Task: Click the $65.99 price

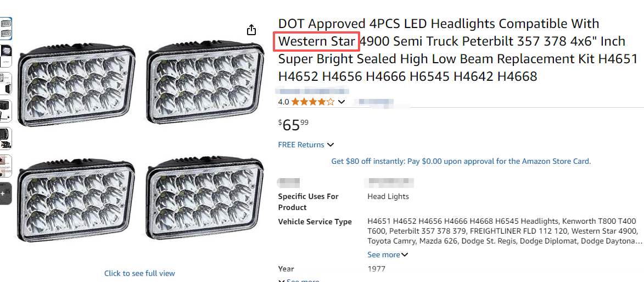Action: click(293, 125)
